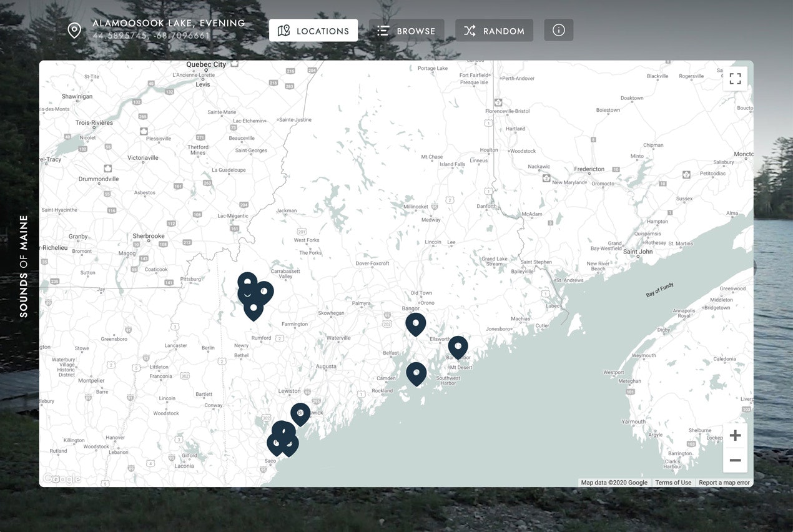Click the coordinates 44.5895745 text
Viewport: 793px width, 532px height.
pyautogui.click(x=151, y=36)
